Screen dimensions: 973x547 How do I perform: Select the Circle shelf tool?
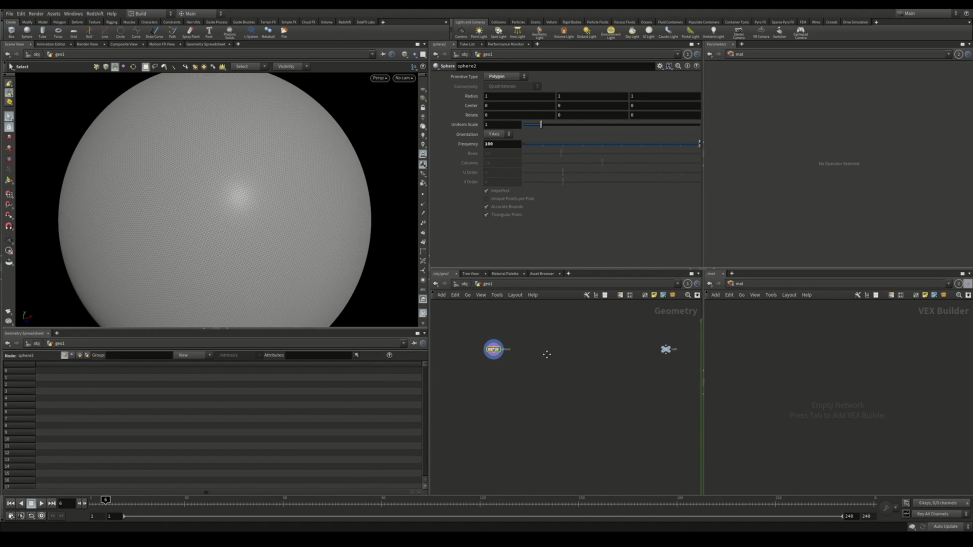[120, 32]
